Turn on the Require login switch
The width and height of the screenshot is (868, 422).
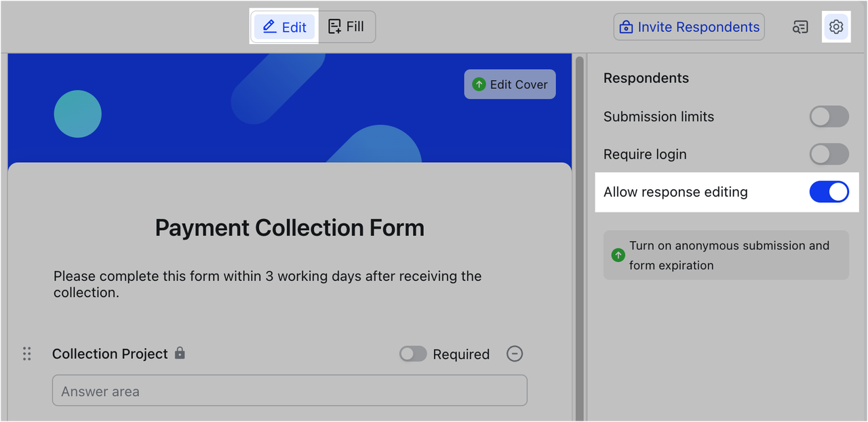tap(829, 154)
